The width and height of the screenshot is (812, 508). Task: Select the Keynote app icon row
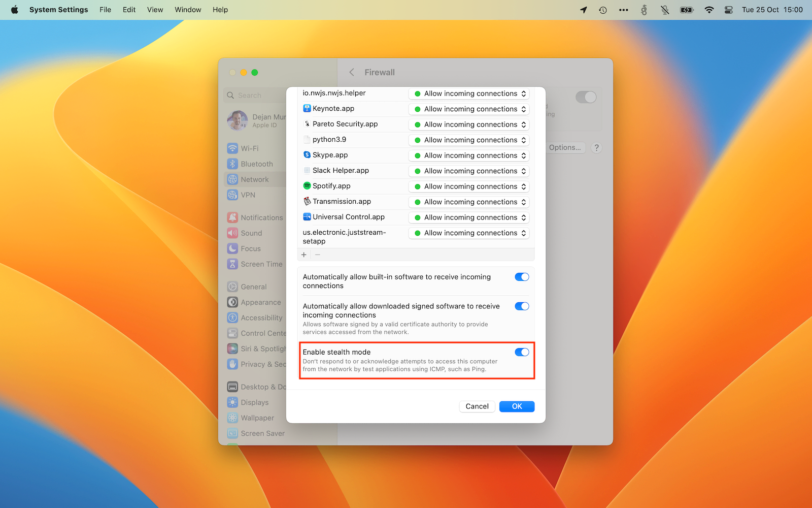coord(307,109)
